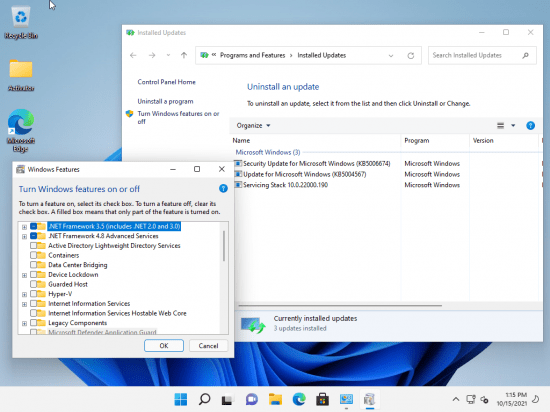This screenshot has width=550, height=412.
Task: Collapse the Microsoft Windows (3) group
Action: pos(268,152)
